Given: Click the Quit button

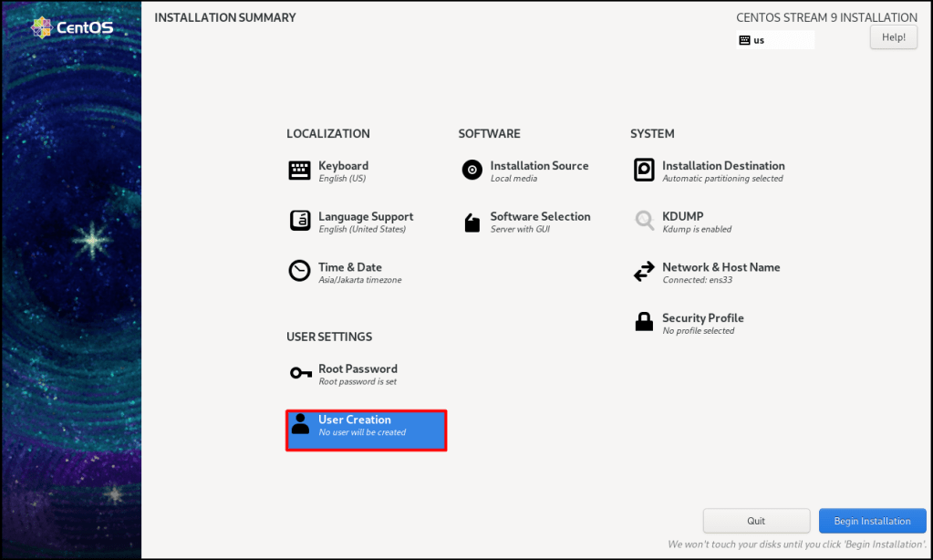Looking at the screenshot, I should pyautogui.click(x=756, y=521).
